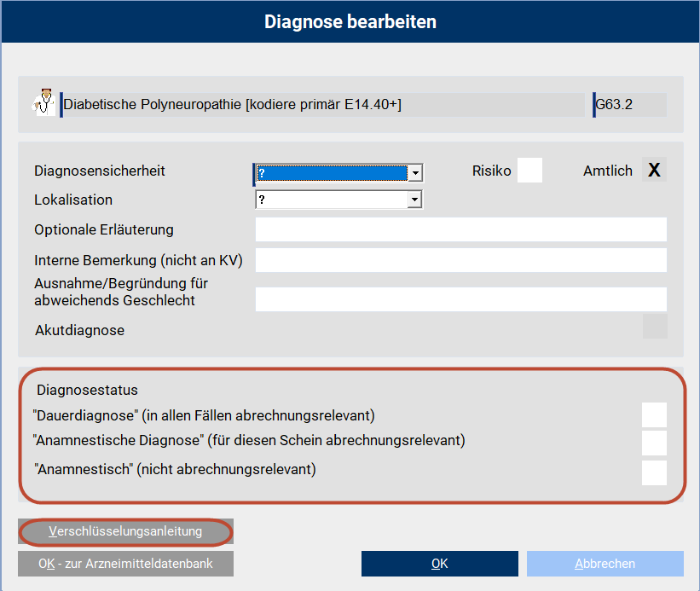Screen dimensions: 700x591
Task: Click the Ausnahme/Begründung für abweichendes Geschlecht field
Action: coord(460,298)
